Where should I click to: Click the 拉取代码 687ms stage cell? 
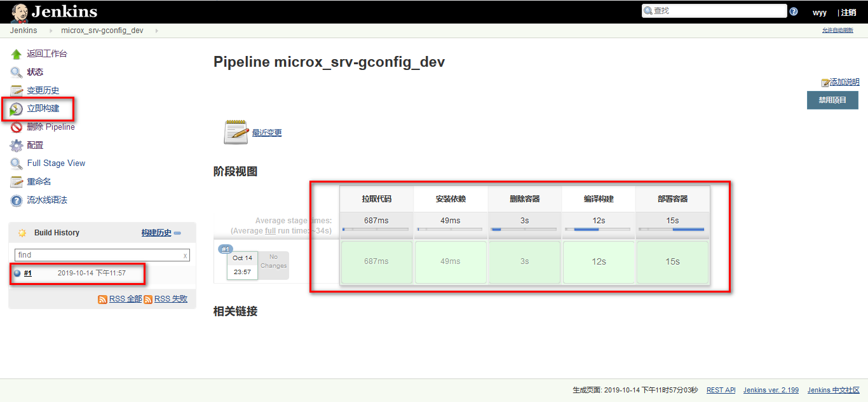click(376, 261)
